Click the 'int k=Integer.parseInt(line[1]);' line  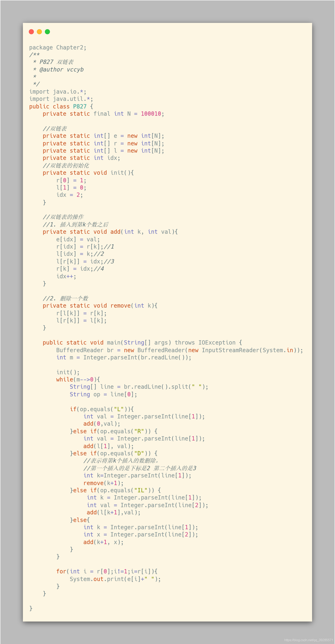[x=137, y=476]
